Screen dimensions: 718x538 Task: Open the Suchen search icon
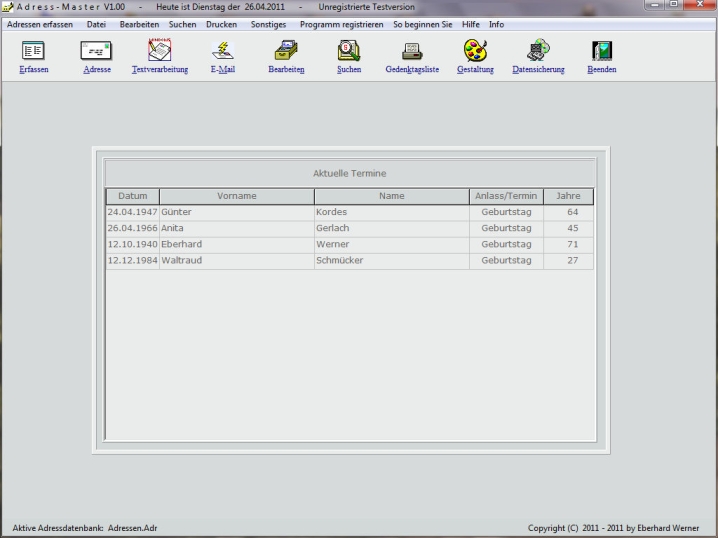click(x=349, y=51)
